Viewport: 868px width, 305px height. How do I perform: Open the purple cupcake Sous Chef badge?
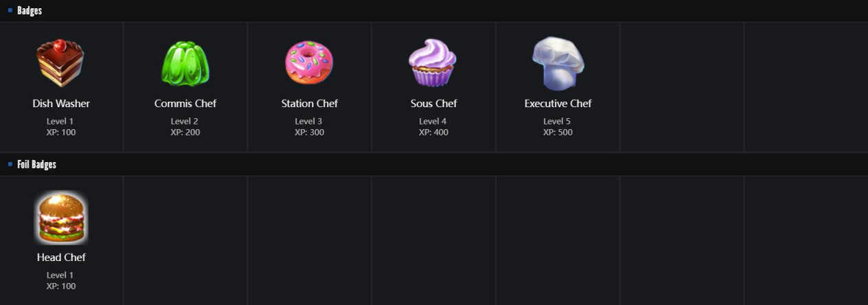[x=433, y=63]
